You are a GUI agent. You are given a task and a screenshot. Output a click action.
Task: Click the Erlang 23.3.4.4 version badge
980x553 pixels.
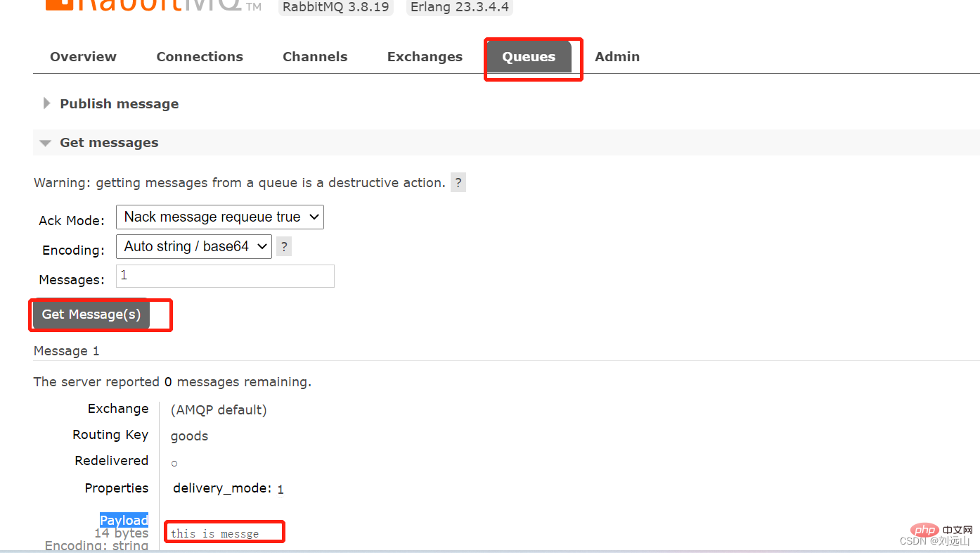pos(460,7)
